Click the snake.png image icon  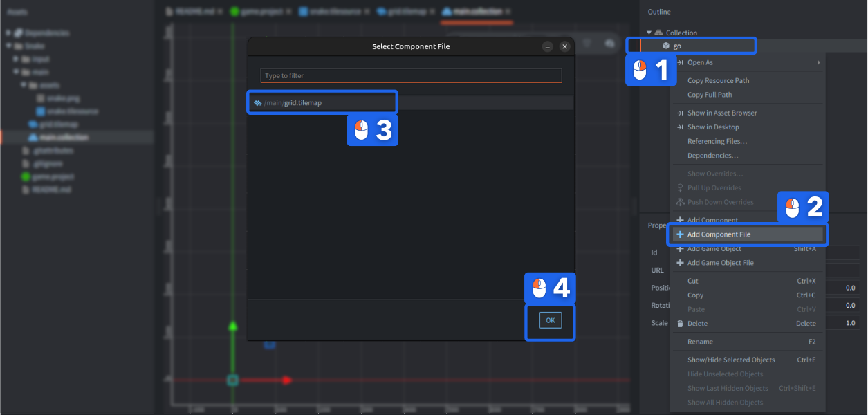pyautogui.click(x=39, y=98)
